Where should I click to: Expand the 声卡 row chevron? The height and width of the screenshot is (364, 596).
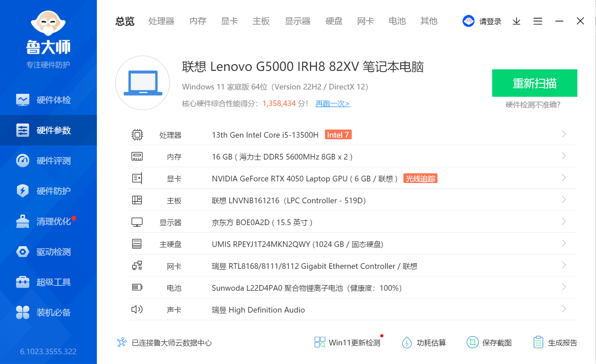coord(564,309)
